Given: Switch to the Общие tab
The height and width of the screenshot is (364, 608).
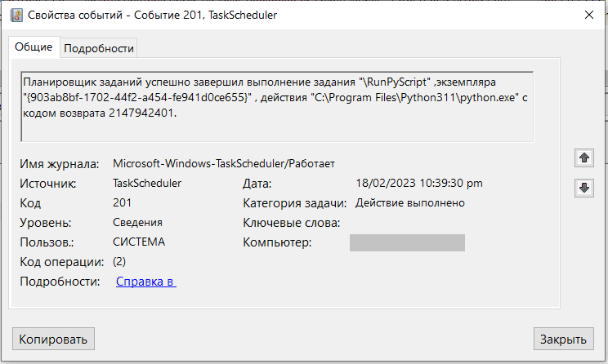Looking at the screenshot, I should 34,47.
